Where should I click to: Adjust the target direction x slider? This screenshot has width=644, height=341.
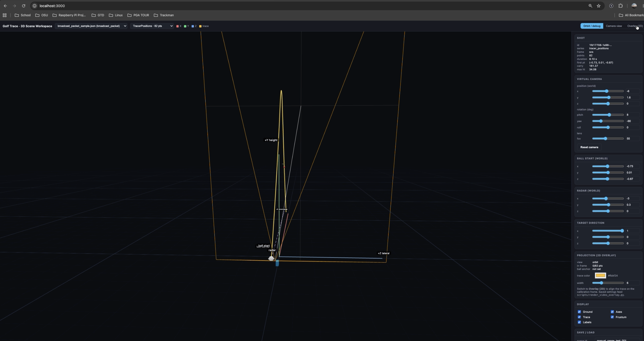[x=608, y=231]
